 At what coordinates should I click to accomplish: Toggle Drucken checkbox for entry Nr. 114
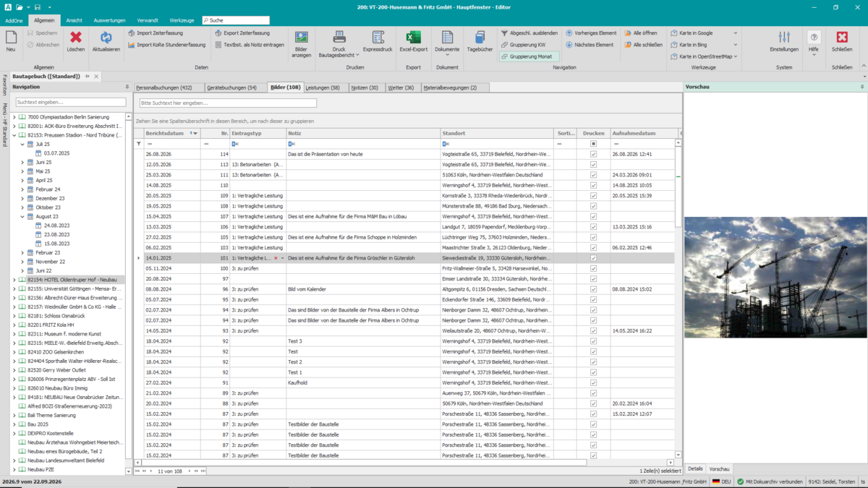tap(593, 154)
